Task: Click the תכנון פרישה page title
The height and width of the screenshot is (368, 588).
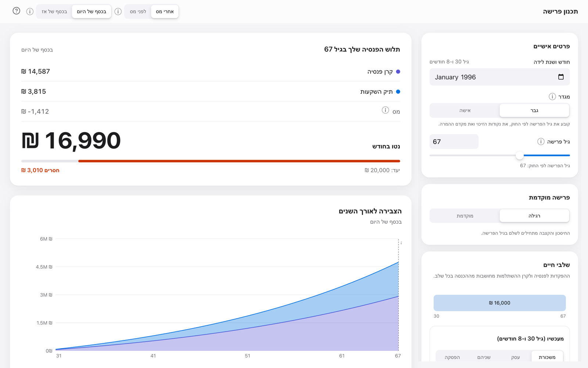Action: [x=560, y=11]
